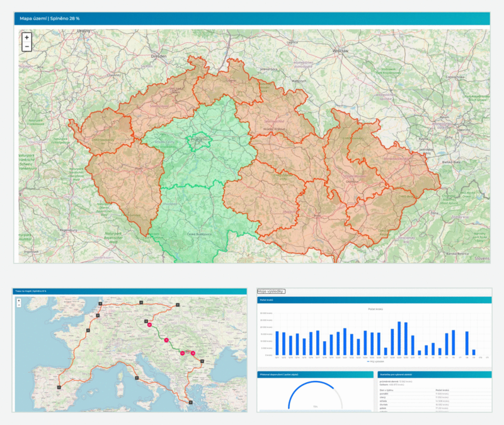Click the středa row in the statistics table

click(435, 401)
